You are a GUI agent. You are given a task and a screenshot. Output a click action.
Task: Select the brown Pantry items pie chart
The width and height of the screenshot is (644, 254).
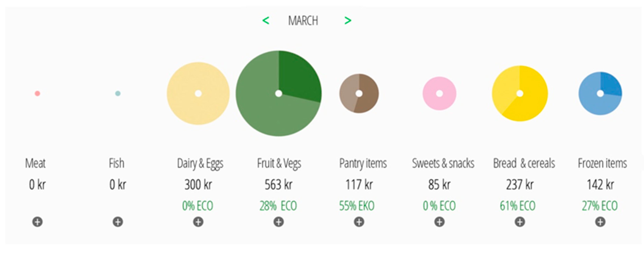pyautogui.click(x=359, y=93)
